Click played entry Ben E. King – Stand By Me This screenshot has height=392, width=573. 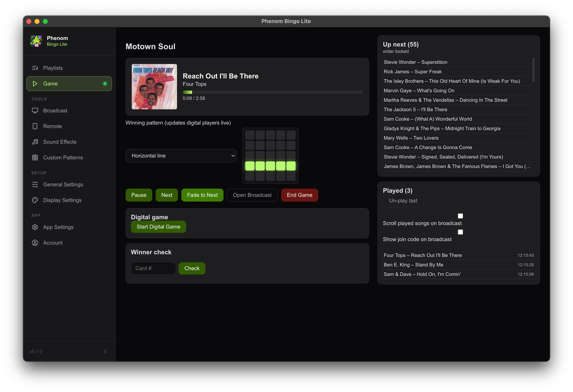459,265
